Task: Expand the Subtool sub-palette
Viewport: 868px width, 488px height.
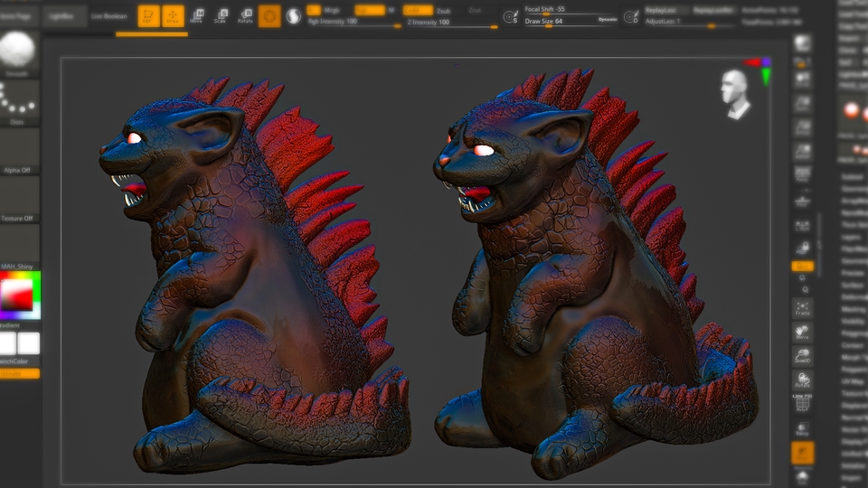Action: [853, 177]
